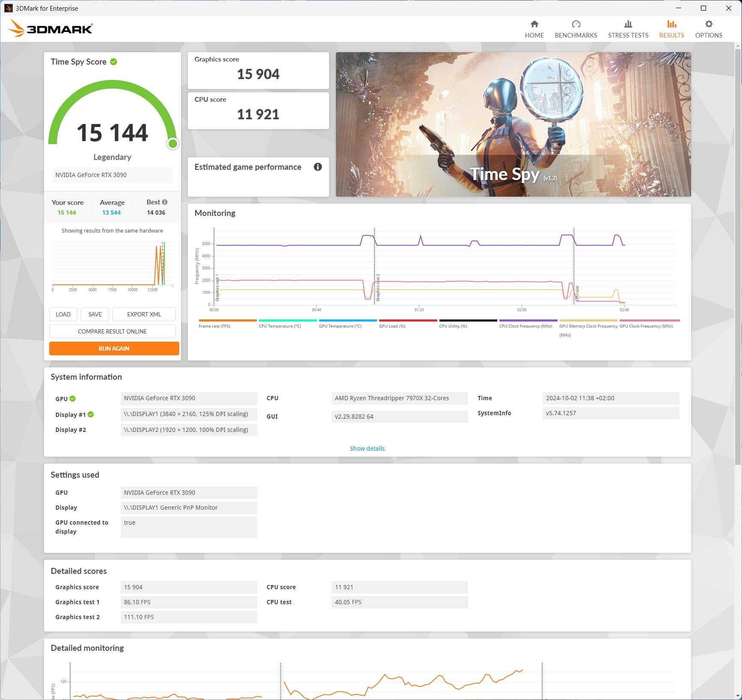Click the Time value 2024-10-02 11:38

click(x=611, y=398)
